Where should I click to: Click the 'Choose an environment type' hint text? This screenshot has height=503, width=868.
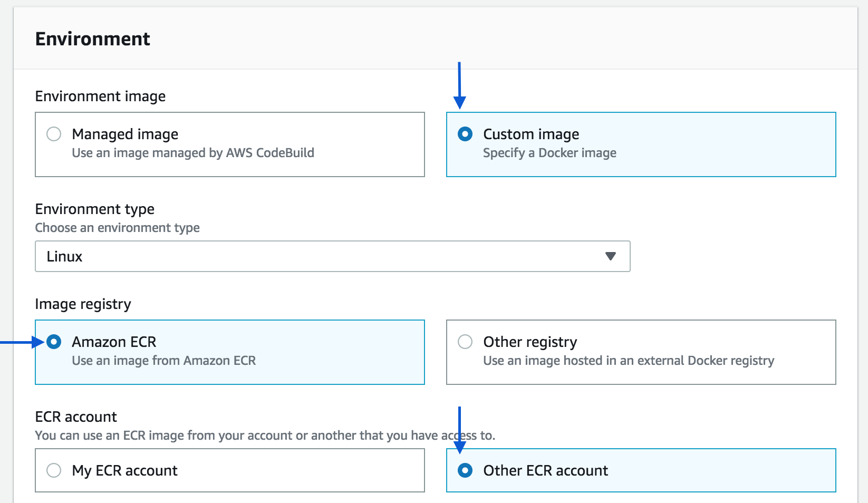tap(117, 228)
